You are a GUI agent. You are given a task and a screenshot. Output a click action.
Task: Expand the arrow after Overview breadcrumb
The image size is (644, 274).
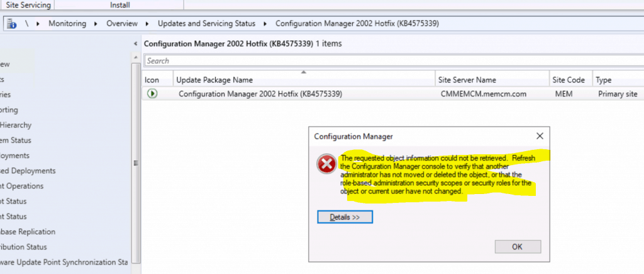tap(147, 24)
